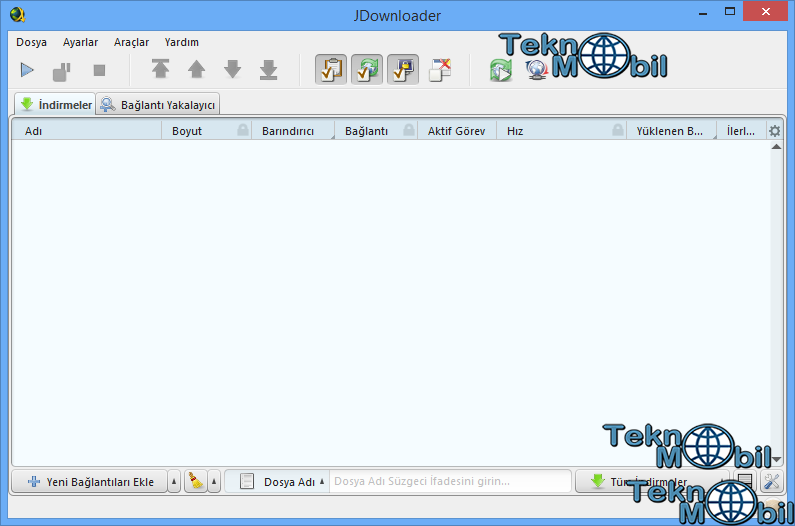The image size is (795, 526).
Task: Toggle automatic reconnect icon
Action: [367, 69]
